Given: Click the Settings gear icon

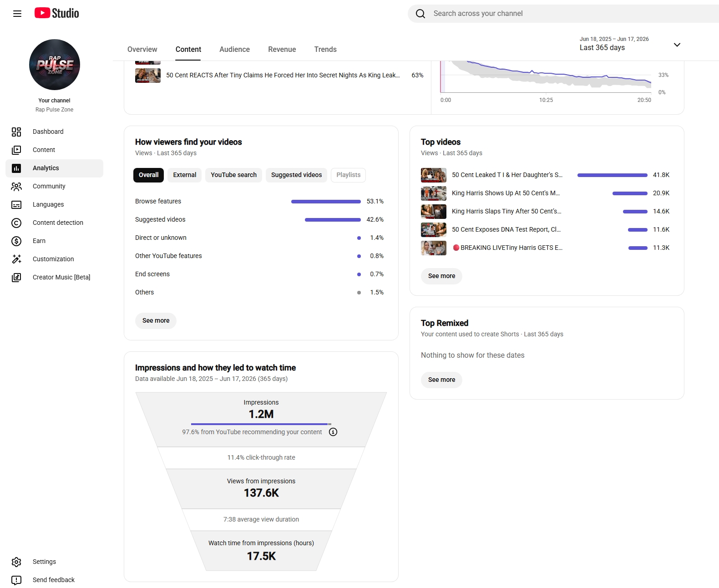Looking at the screenshot, I should pos(16,562).
